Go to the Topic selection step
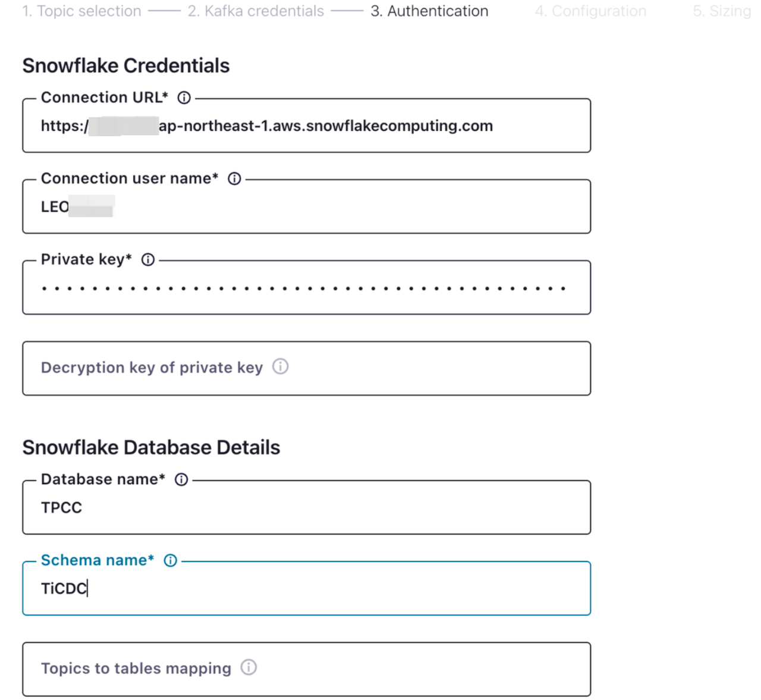761x700 pixels. pos(82,11)
